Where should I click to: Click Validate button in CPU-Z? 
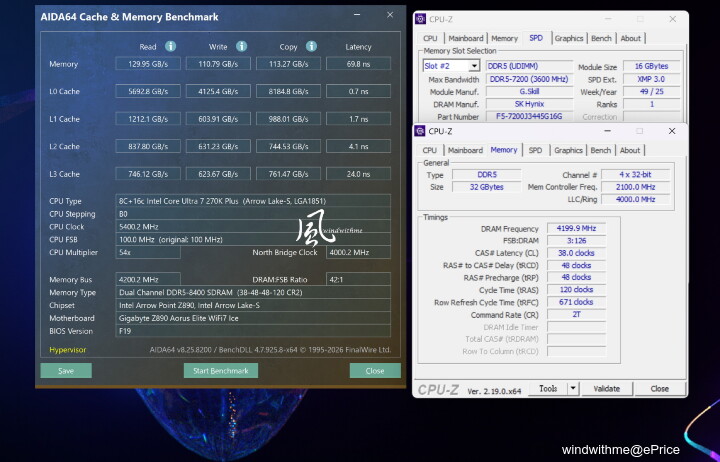click(x=607, y=389)
